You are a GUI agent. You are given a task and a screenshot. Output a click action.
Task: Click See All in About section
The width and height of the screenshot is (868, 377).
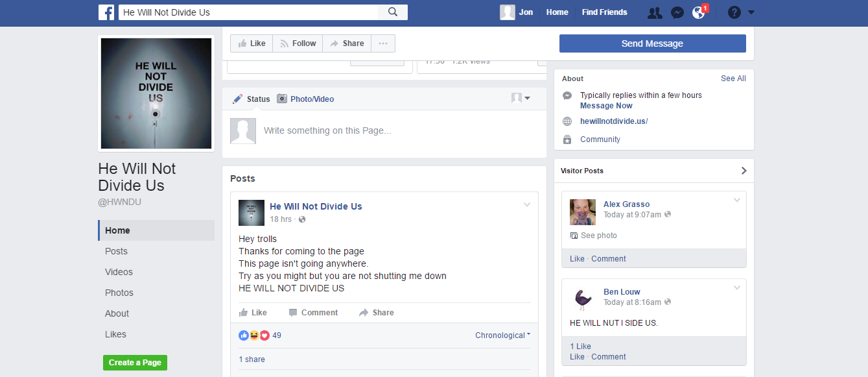click(733, 79)
